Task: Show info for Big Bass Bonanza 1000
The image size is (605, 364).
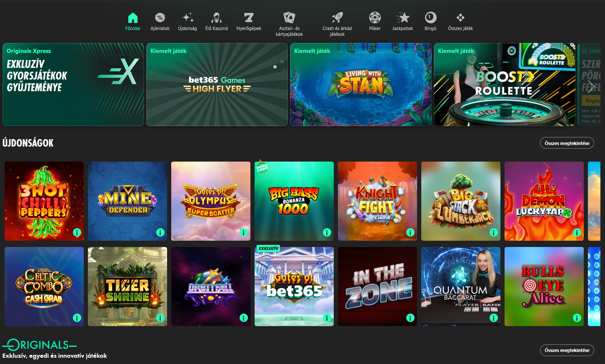Action: 327,232
